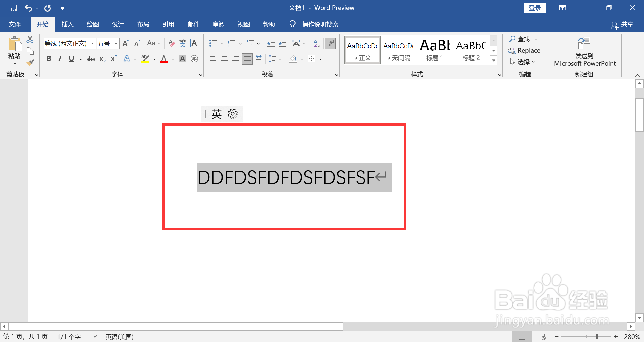Screen dimensions: 644x342
Task: Switch to the 插入 tab
Action: [x=67, y=24]
